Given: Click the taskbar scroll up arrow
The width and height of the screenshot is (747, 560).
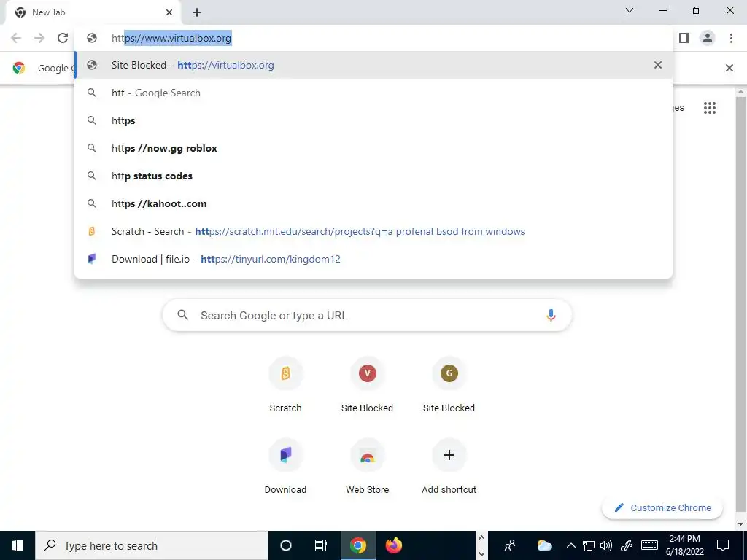Looking at the screenshot, I should click(481, 538).
